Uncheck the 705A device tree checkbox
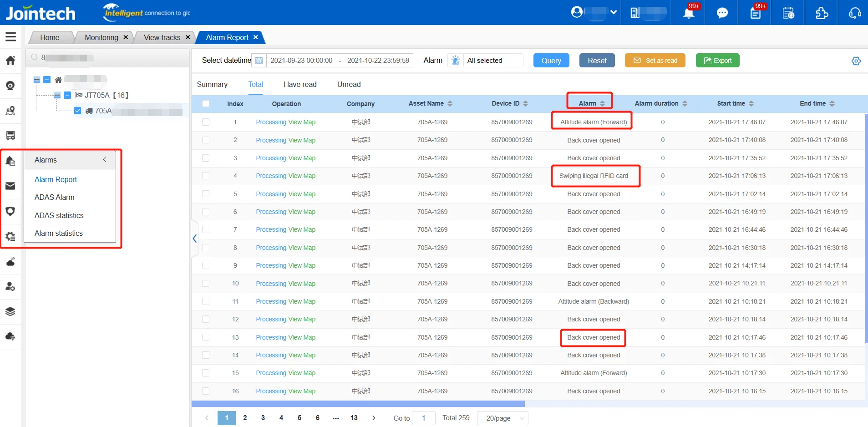Screen dimensions: 868x427 pos(77,111)
